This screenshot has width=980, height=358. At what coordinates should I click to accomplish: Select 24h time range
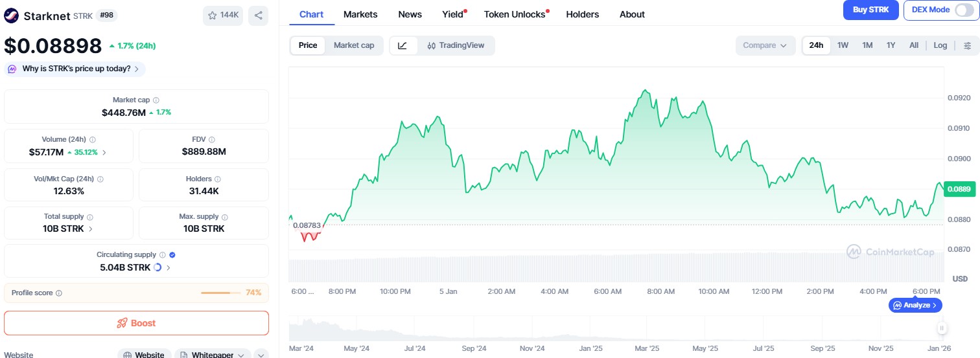tap(817, 45)
